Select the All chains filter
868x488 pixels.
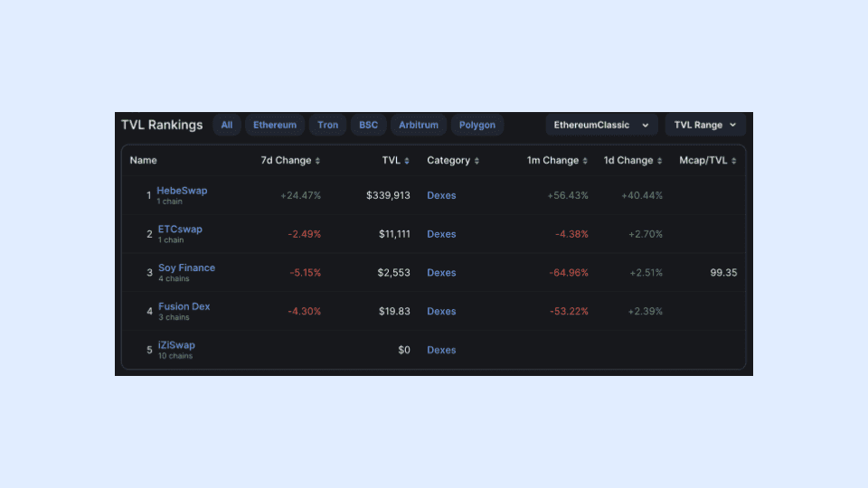(x=227, y=125)
